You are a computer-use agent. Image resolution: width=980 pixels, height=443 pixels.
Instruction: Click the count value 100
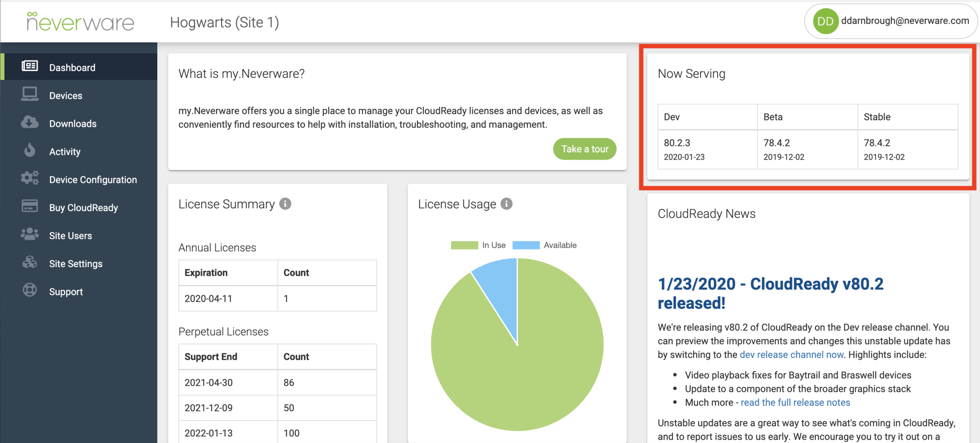pyautogui.click(x=292, y=433)
